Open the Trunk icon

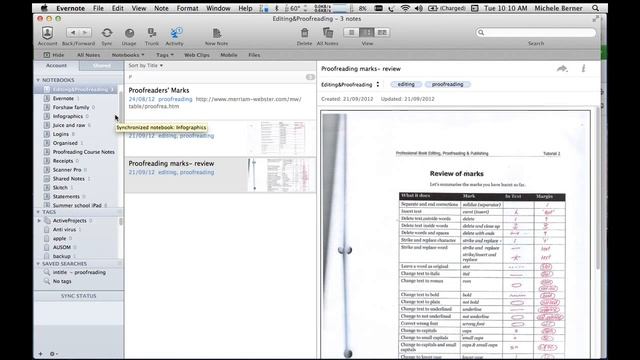coord(152,33)
